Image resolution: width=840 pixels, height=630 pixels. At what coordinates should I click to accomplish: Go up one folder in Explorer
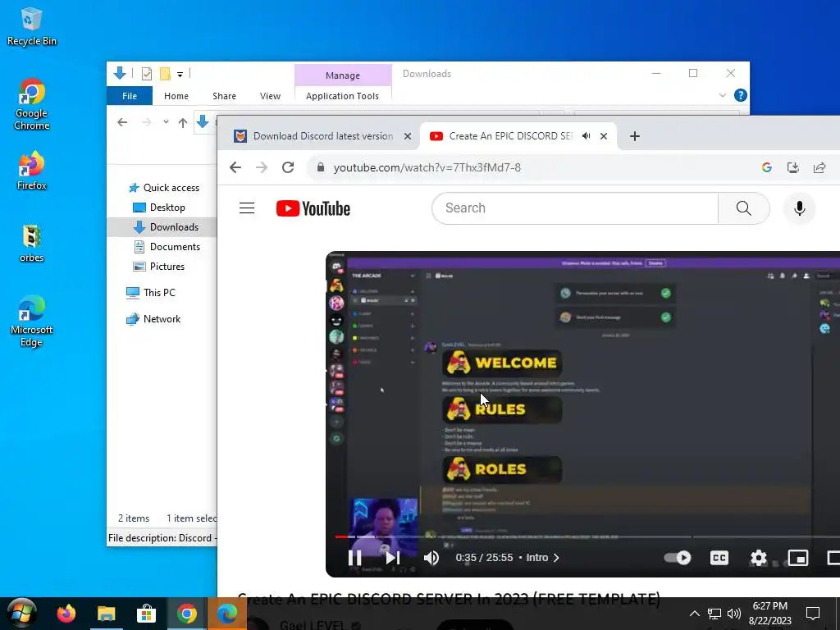point(183,123)
